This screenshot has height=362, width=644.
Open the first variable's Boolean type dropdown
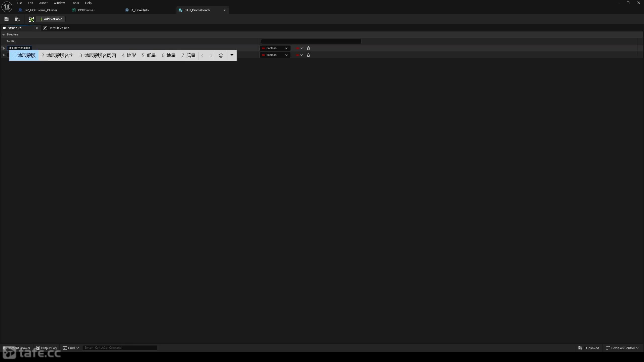[275, 48]
